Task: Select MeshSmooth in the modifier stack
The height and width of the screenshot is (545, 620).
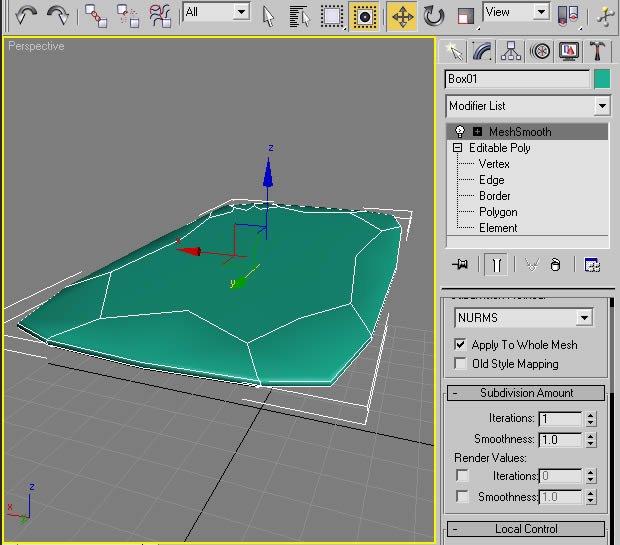Action: (520, 132)
